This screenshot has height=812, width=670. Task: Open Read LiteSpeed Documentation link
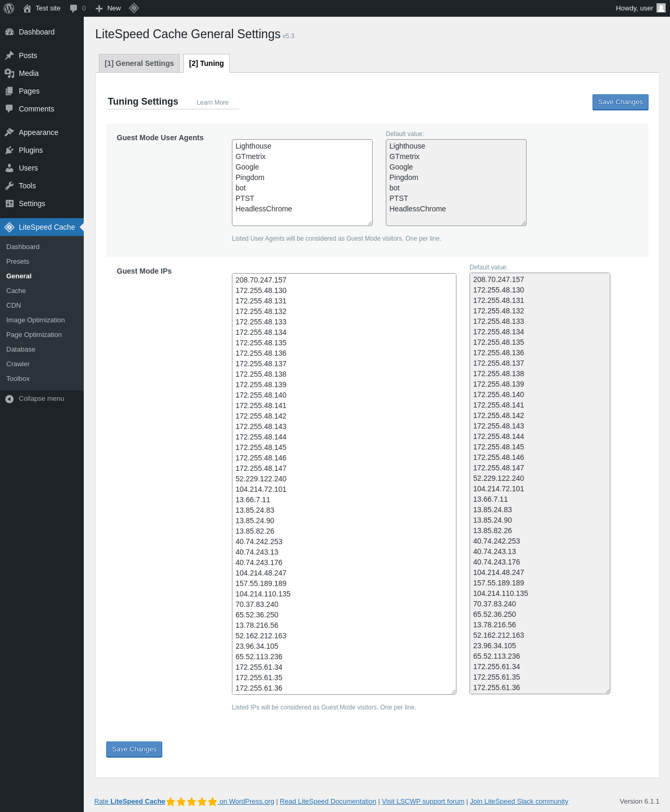point(328,802)
